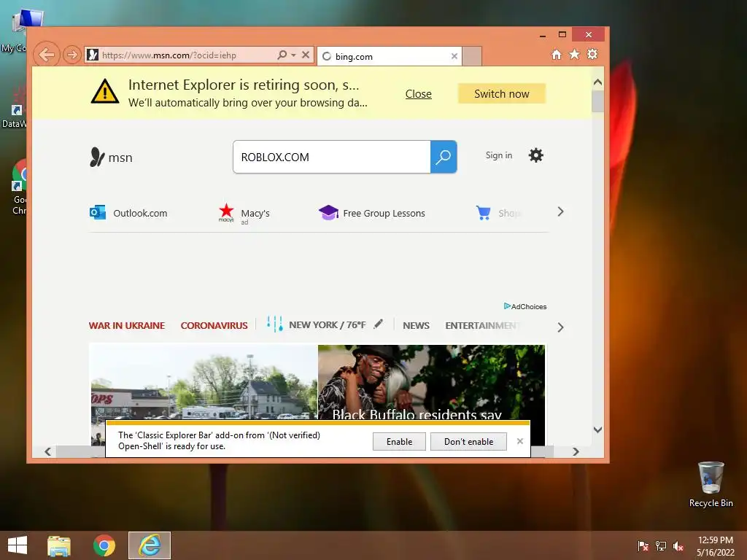Screen dimensions: 747x560
Task: Enable the Classic Explorer Bar add-on
Action: pos(399,441)
